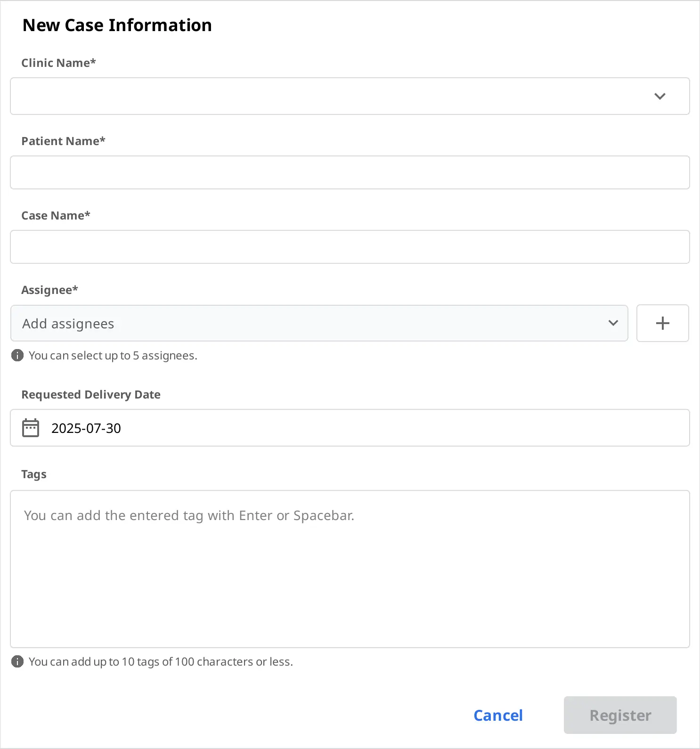Viewport: 700px width, 749px height.
Task: Click inside the Tags text area
Action: tap(350, 575)
